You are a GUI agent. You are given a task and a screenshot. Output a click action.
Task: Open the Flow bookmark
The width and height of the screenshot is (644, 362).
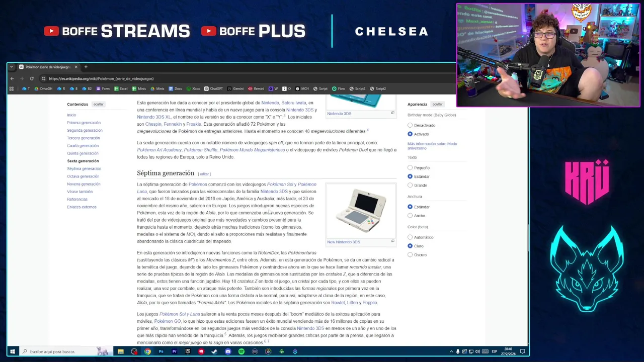point(339,88)
